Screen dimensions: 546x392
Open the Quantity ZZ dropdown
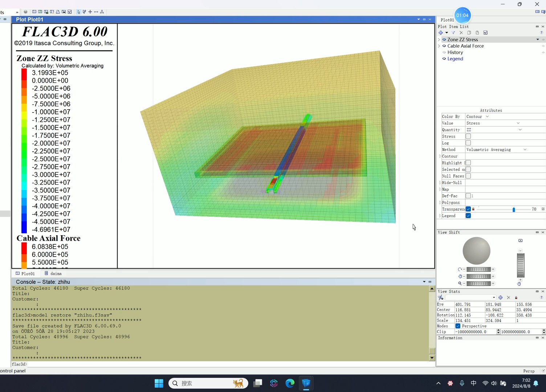(520, 130)
